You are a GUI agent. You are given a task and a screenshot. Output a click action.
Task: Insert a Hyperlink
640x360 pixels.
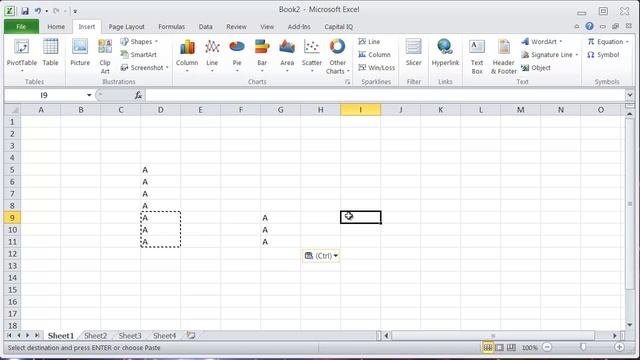pyautogui.click(x=445, y=53)
